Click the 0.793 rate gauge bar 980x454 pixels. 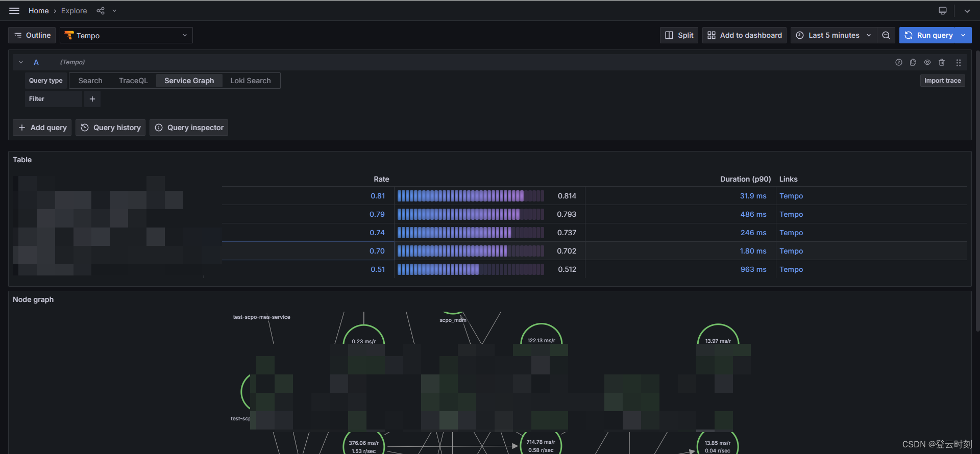(471, 214)
